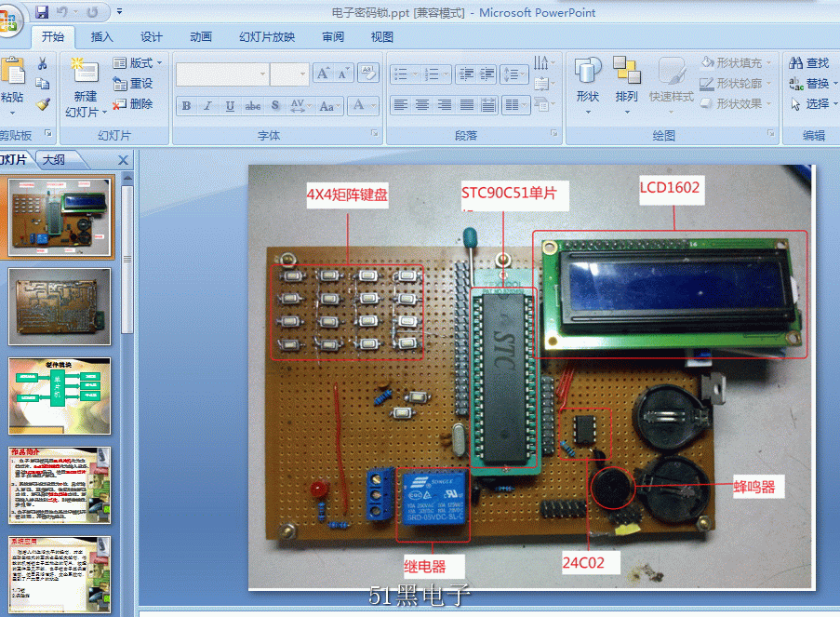Click the Save icon in quick access toolbar
Viewport: 840px width, 617px height.
tap(42, 12)
